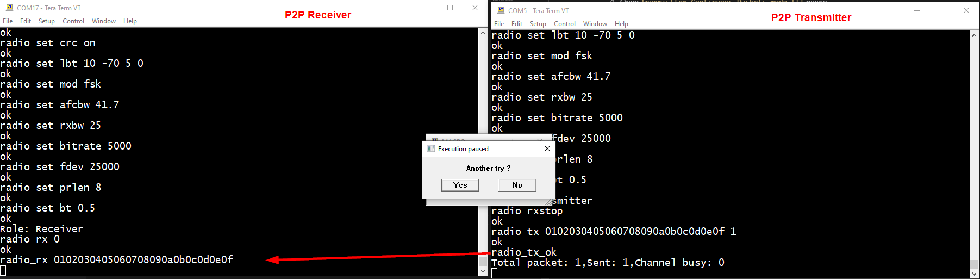Click 'radio rxstop' line in transmitter terminal
This screenshot has height=279, width=980.
pyautogui.click(x=527, y=211)
